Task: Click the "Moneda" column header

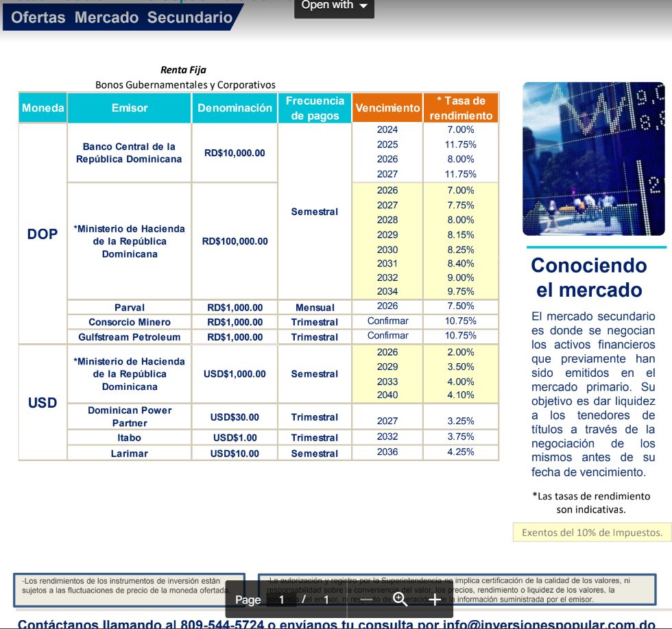Action: coord(43,108)
